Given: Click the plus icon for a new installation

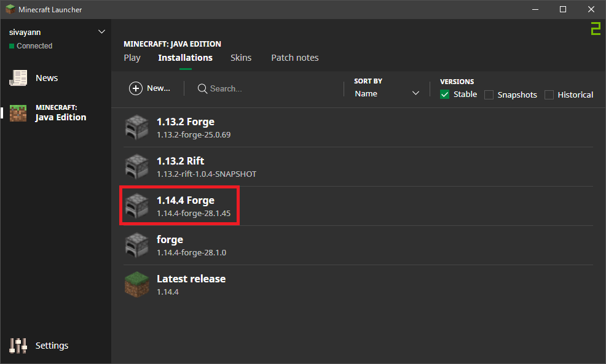Looking at the screenshot, I should point(136,88).
